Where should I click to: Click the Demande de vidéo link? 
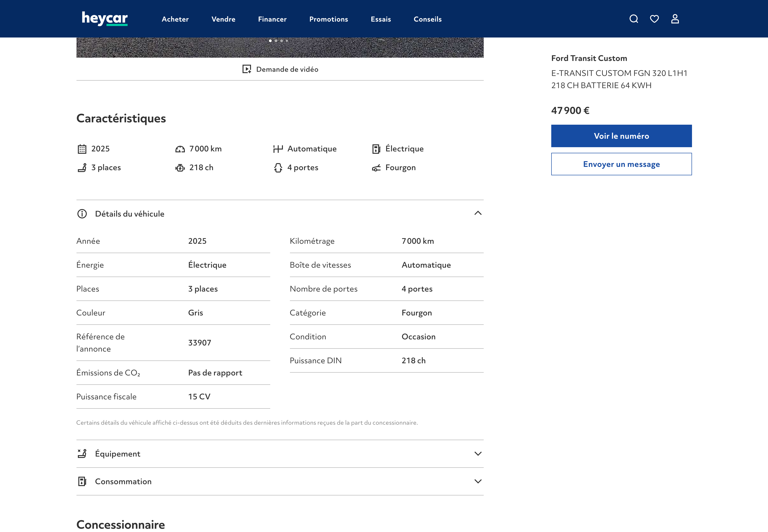[x=287, y=69]
